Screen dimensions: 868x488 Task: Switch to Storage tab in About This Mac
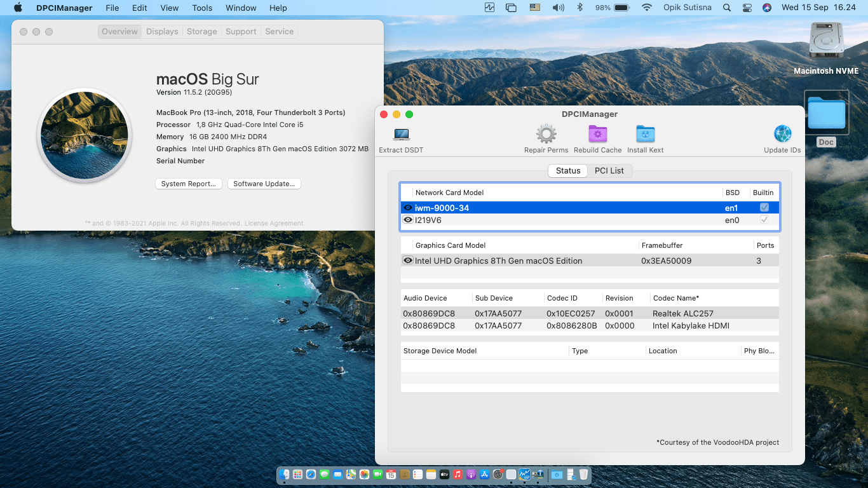[202, 31]
